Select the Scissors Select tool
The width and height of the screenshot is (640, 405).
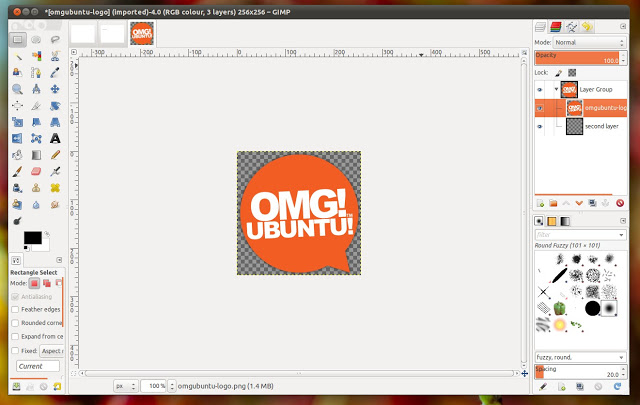point(55,56)
